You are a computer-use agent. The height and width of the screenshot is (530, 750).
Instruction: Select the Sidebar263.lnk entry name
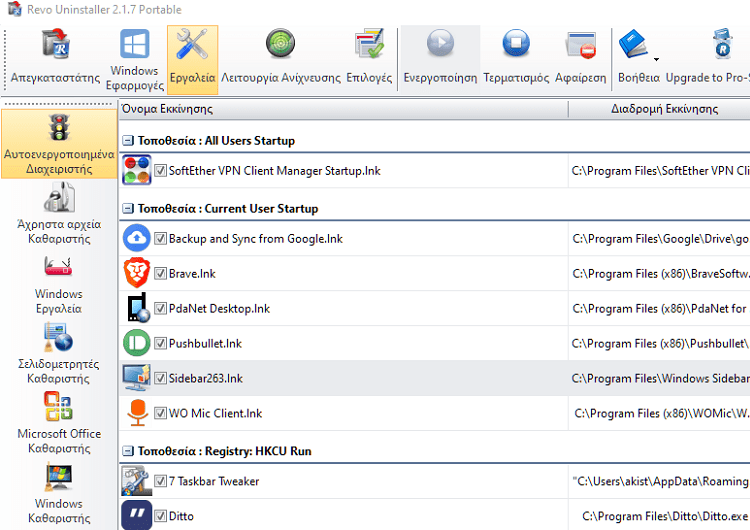206,378
